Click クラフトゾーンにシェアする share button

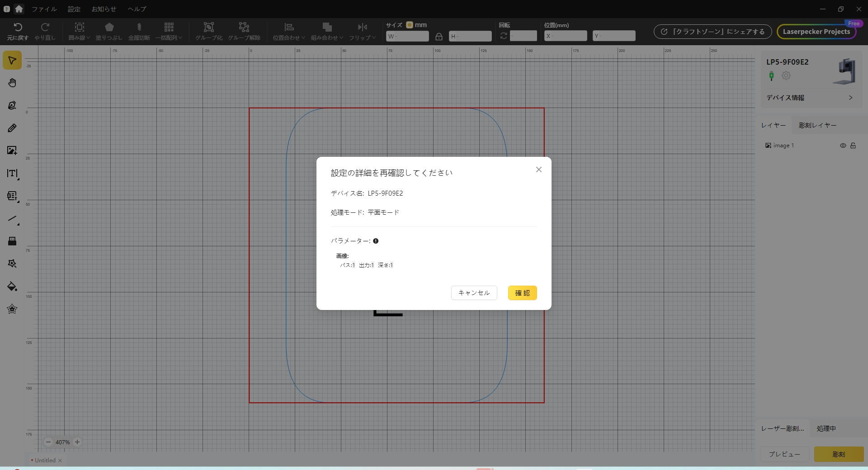point(712,32)
